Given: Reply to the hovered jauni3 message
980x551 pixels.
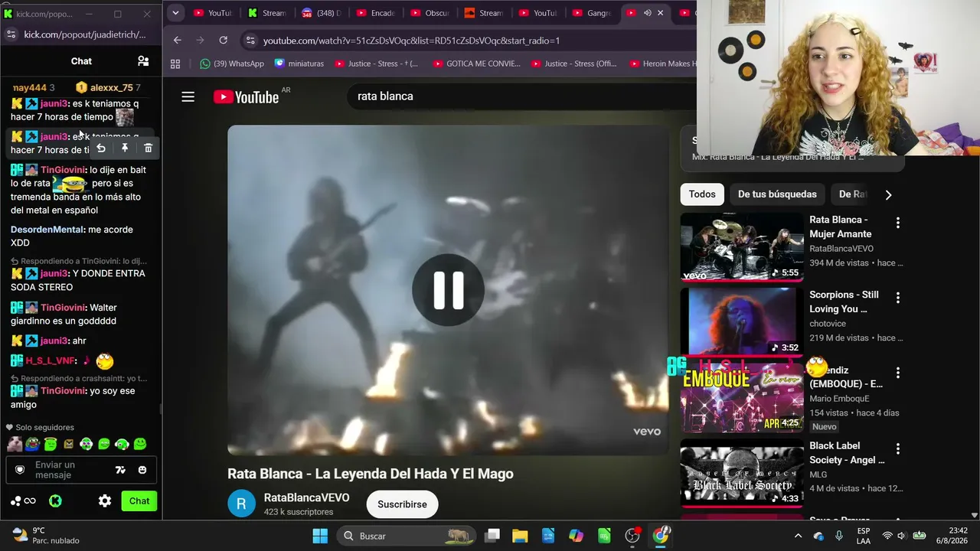Looking at the screenshot, I should (101, 148).
